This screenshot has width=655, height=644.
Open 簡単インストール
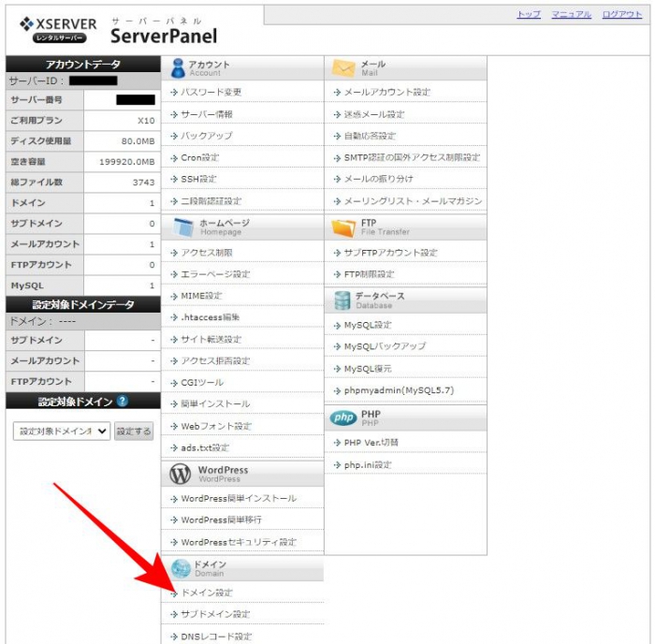pyautogui.click(x=215, y=403)
